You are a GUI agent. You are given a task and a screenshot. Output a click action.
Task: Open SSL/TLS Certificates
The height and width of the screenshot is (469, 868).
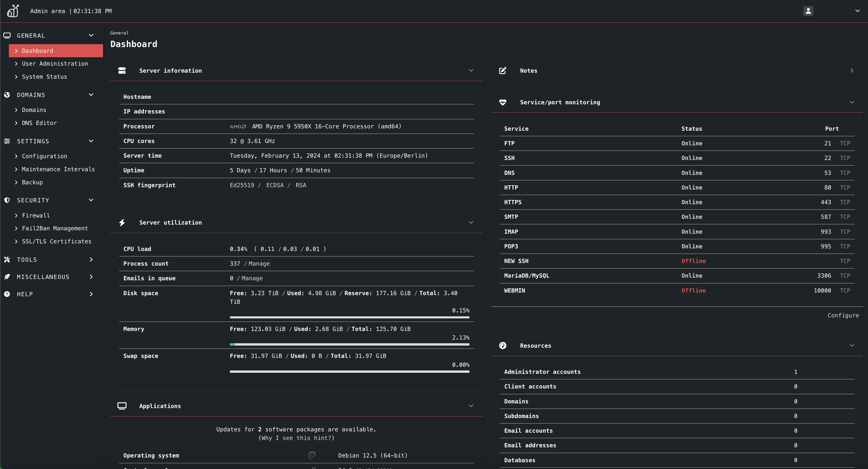pos(57,241)
